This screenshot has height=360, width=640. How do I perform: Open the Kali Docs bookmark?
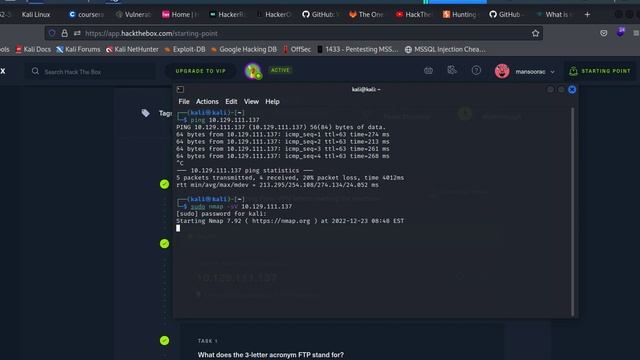(33, 49)
